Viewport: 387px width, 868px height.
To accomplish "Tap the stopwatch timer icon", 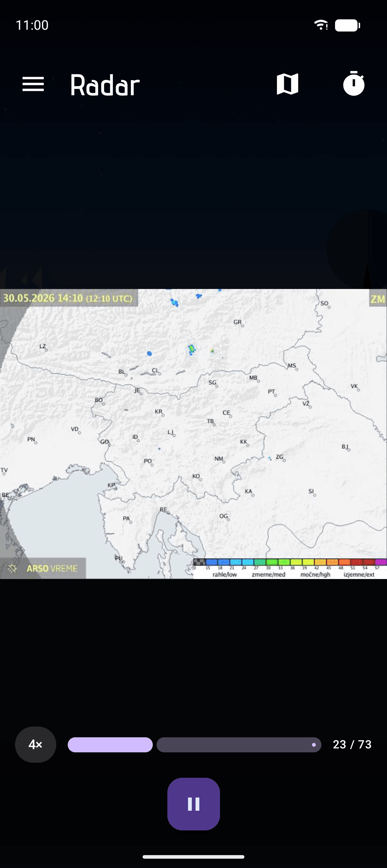I will point(354,83).
